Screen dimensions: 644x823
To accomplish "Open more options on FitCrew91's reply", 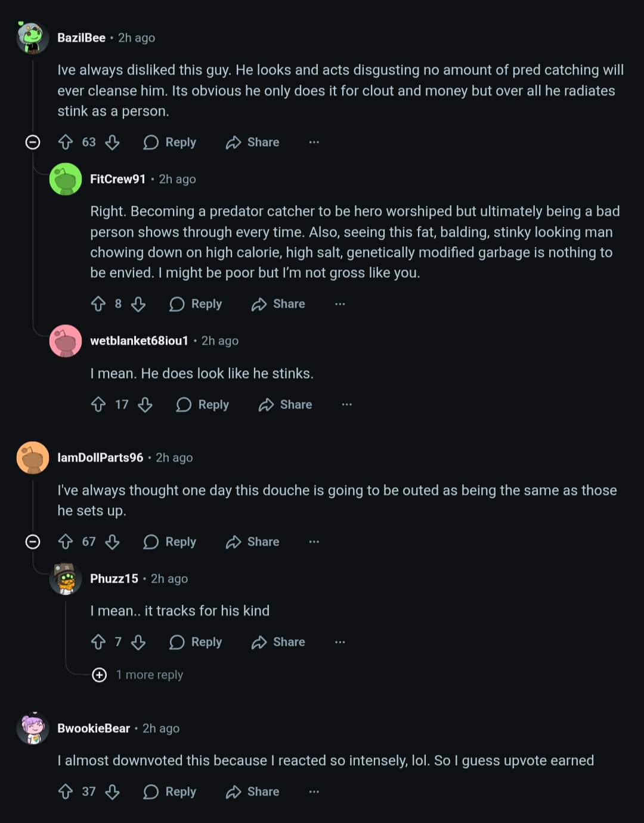I will [340, 304].
